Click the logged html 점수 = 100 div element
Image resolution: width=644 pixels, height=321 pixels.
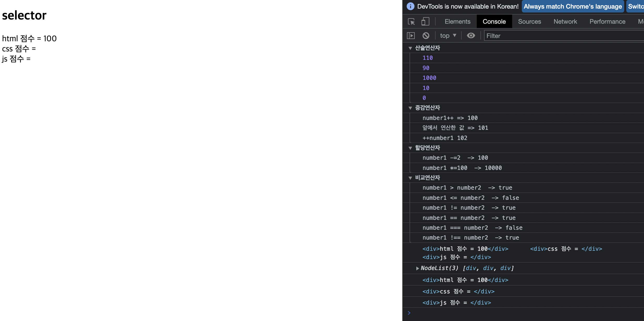465,280
